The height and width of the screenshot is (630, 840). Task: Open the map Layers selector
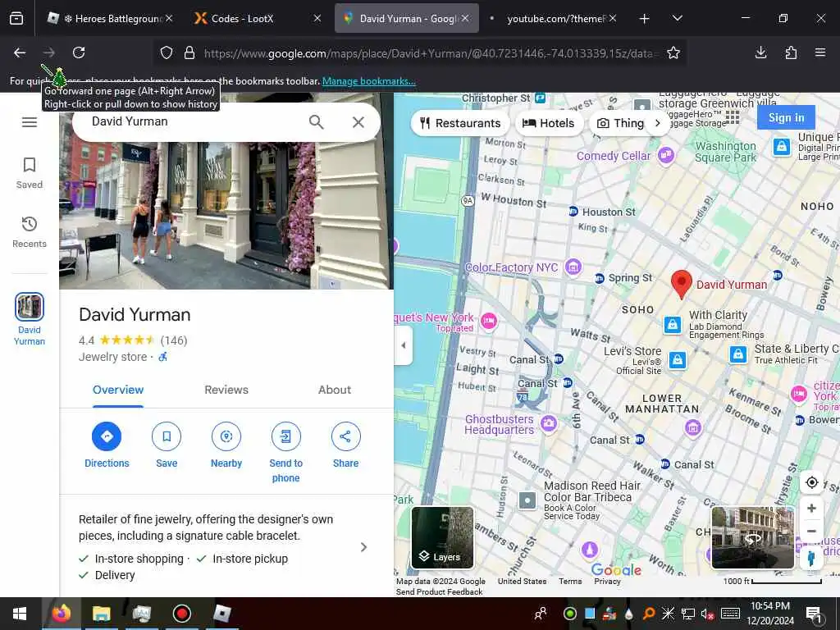point(442,538)
